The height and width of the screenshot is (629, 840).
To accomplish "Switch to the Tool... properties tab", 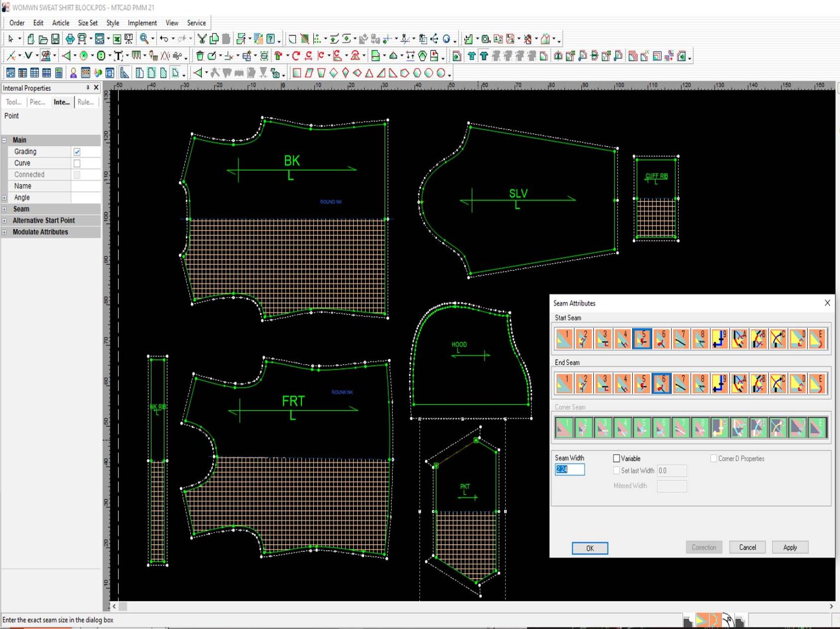I will [x=14, y=102].
